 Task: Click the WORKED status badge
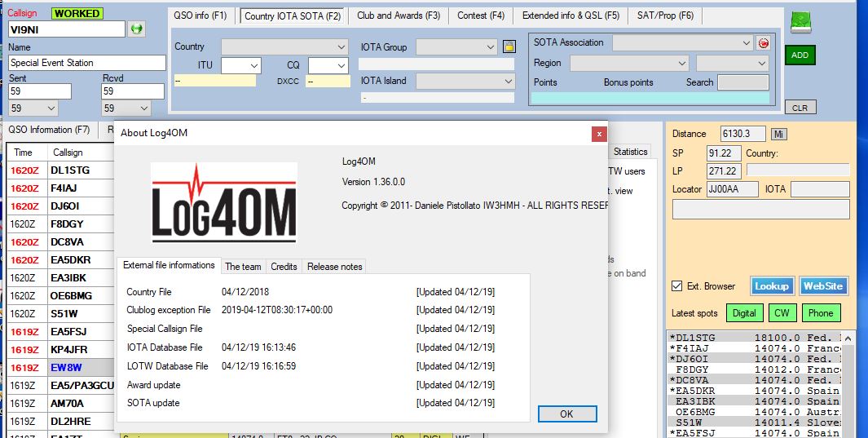[77, 13]
